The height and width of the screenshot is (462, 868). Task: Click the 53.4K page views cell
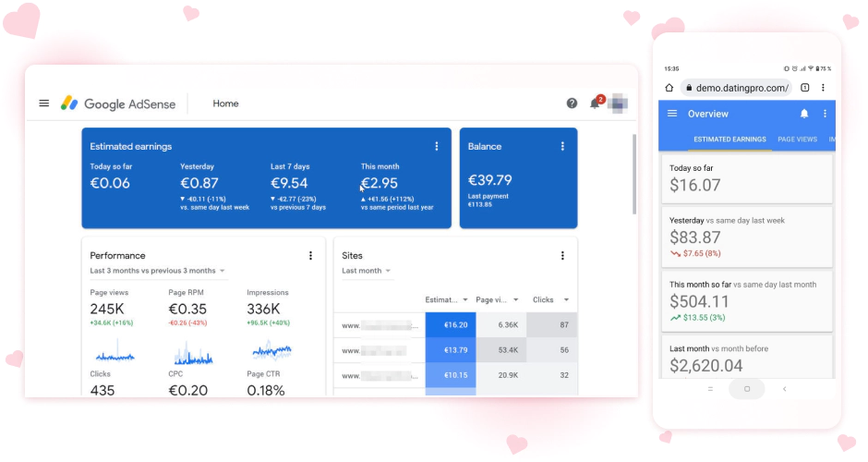[x=501, y=350]
